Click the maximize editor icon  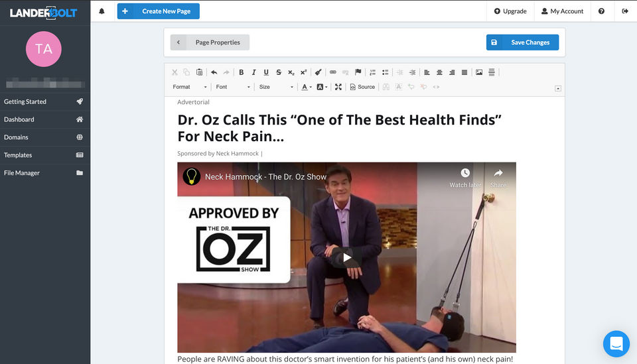tap(338, 87)
